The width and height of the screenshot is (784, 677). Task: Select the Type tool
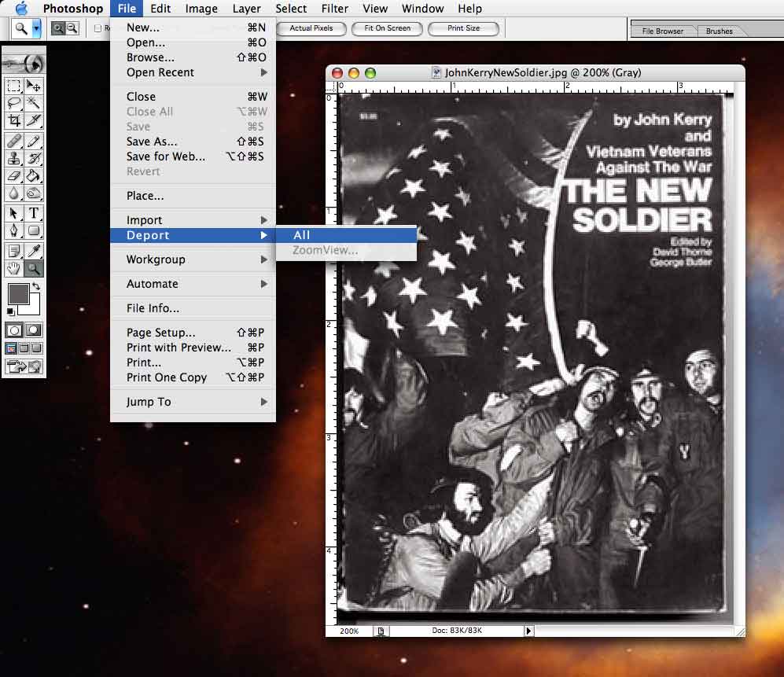click(x=34, y=214)
